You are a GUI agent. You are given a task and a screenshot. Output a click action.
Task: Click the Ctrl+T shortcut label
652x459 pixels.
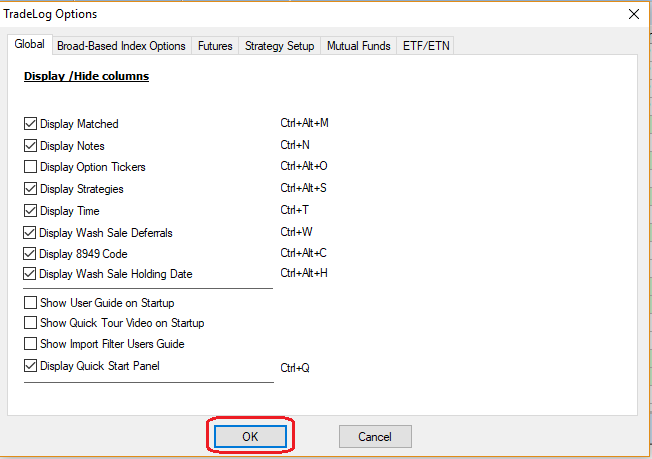[x=294, y=210]
